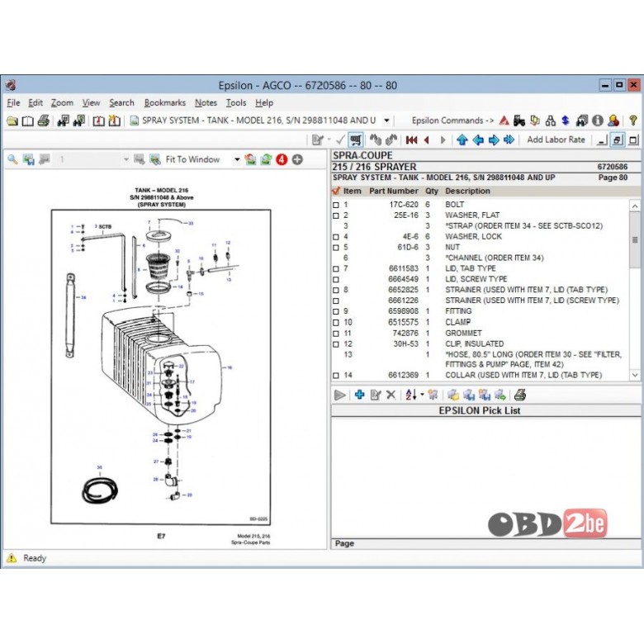Click the open book icon

click(x=27, y=121)
